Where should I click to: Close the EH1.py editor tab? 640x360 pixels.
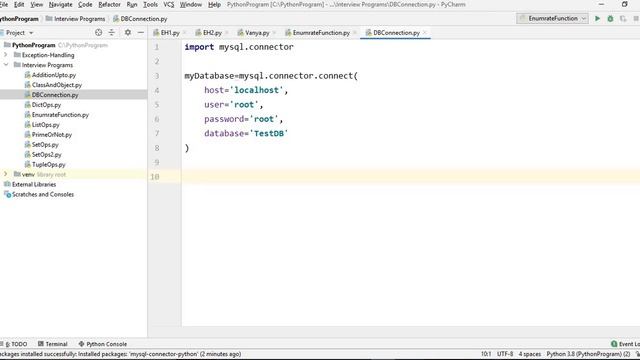point(184,33)
